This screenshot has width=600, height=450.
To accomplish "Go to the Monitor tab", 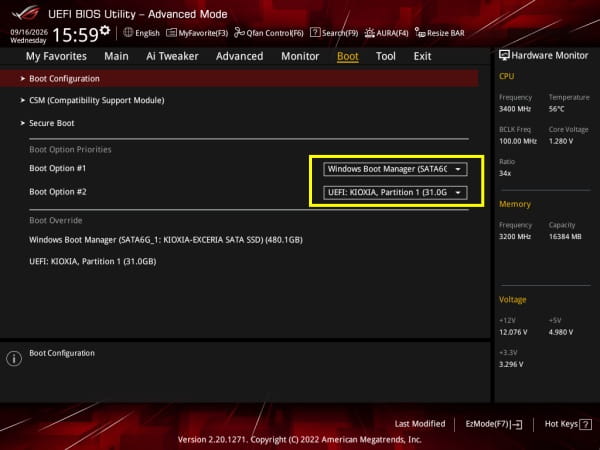I will coord(300,56).
